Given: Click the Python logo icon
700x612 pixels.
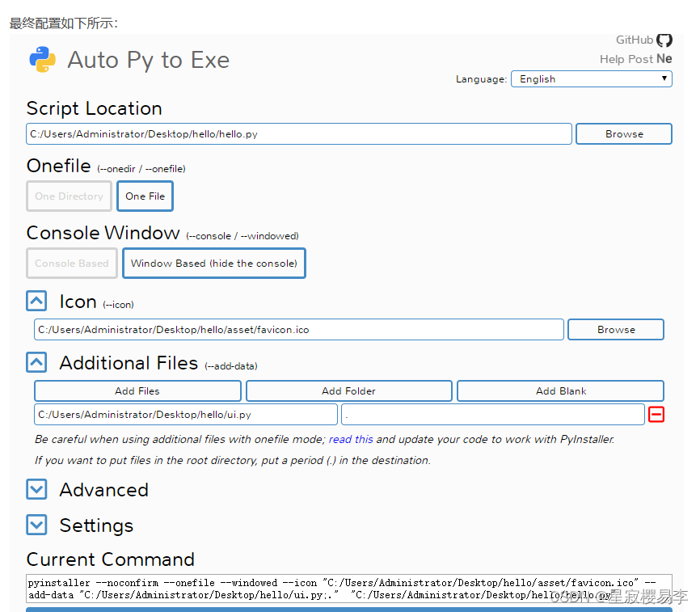Looking at the screenshot, I should click(x=42, y=59).
